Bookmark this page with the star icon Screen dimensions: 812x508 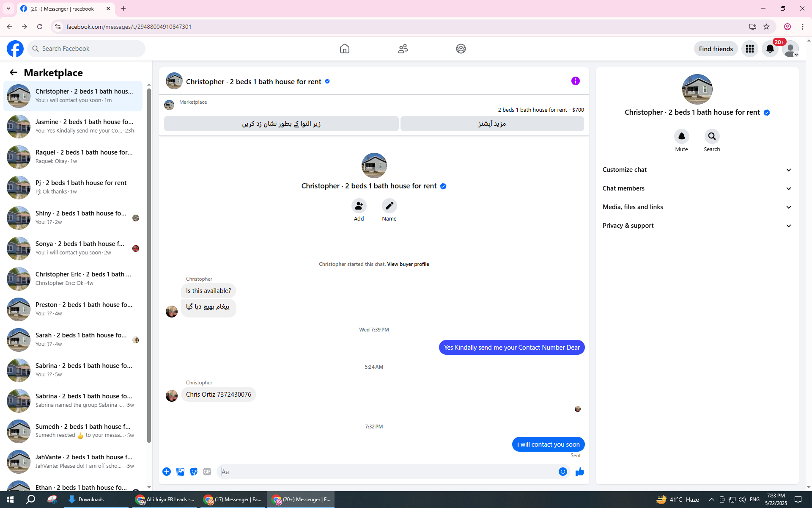(x=766, y=27)
